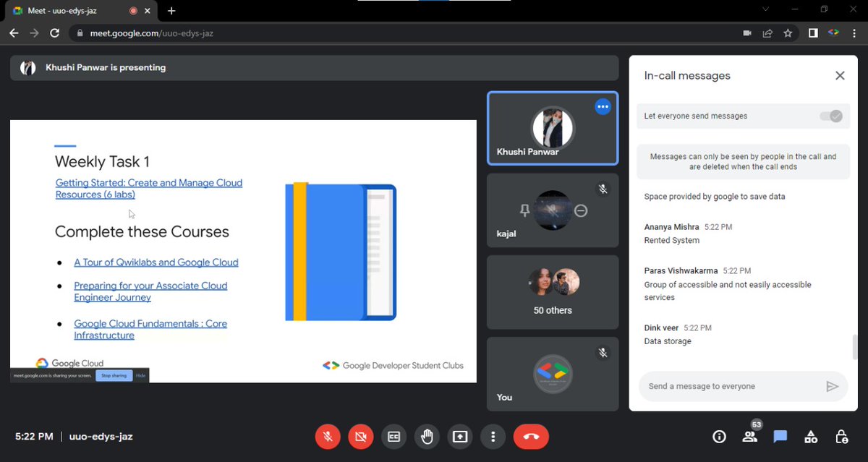
Task: Send the chat message with arrow icon
Action: (x=832, y=386)
